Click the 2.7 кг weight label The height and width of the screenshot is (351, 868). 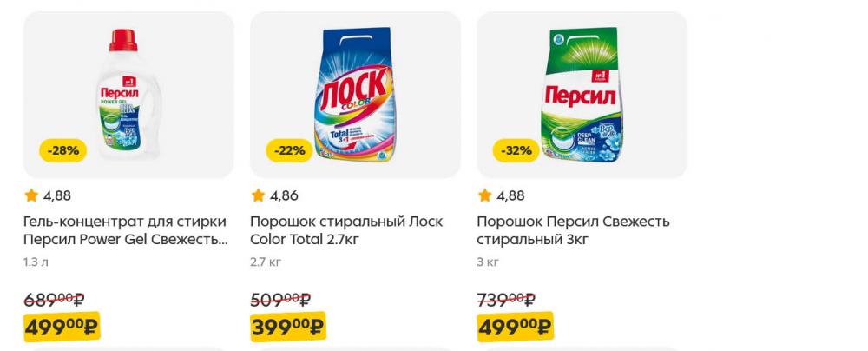(x=266, y=262)
